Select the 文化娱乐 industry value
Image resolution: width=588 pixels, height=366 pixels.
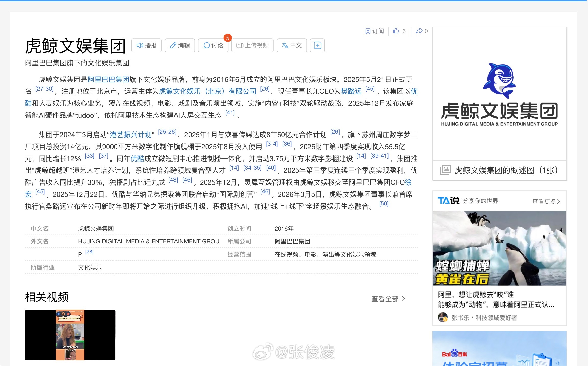[90, 267]
